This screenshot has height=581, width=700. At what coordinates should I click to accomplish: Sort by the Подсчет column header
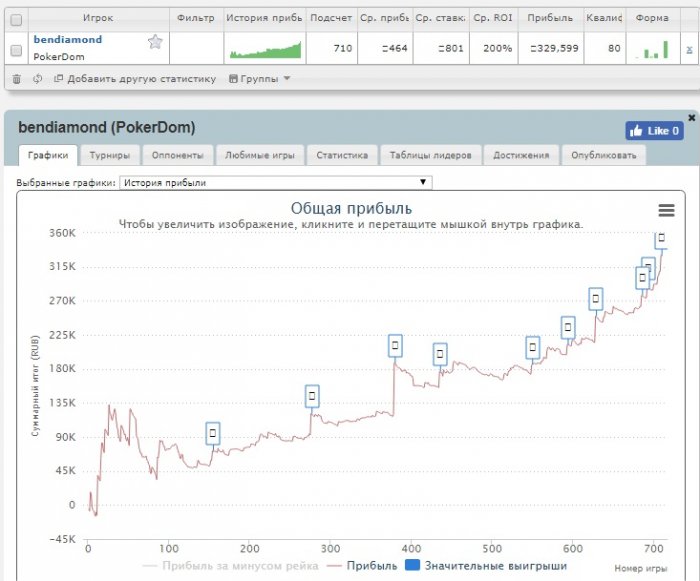pos(331,18)
